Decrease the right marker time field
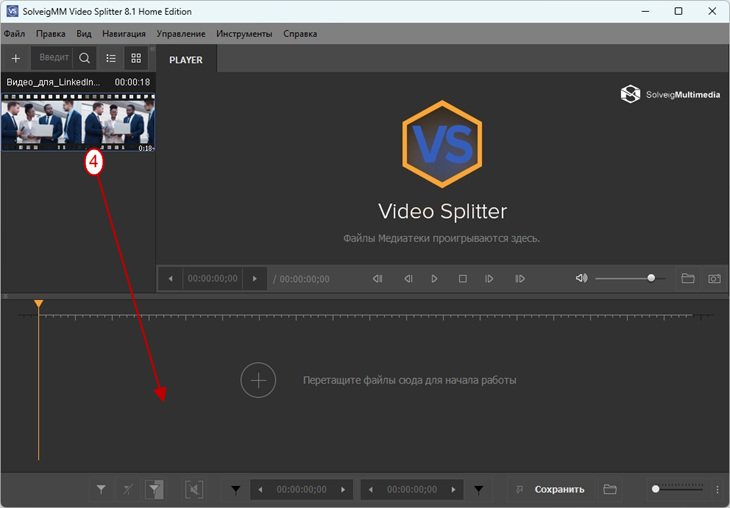 click(x=371, y=489)
